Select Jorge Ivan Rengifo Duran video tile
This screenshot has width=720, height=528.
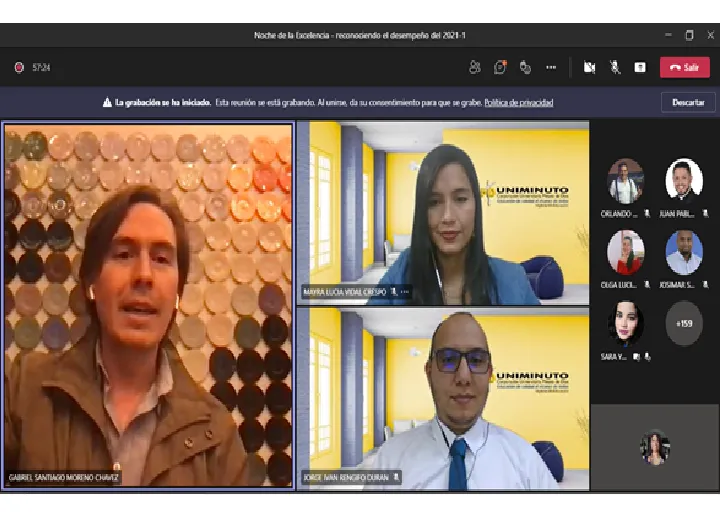pos(443,399)
